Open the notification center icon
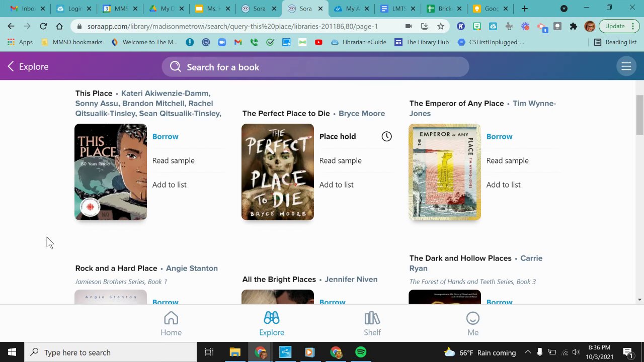The height and width of the screenshot is (362, 644). coord(627,352)
